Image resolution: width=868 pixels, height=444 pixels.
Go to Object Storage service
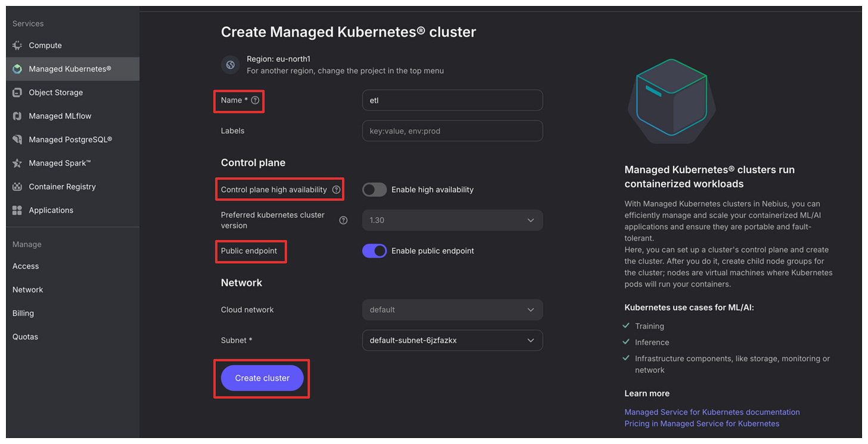tap(73, 92)
